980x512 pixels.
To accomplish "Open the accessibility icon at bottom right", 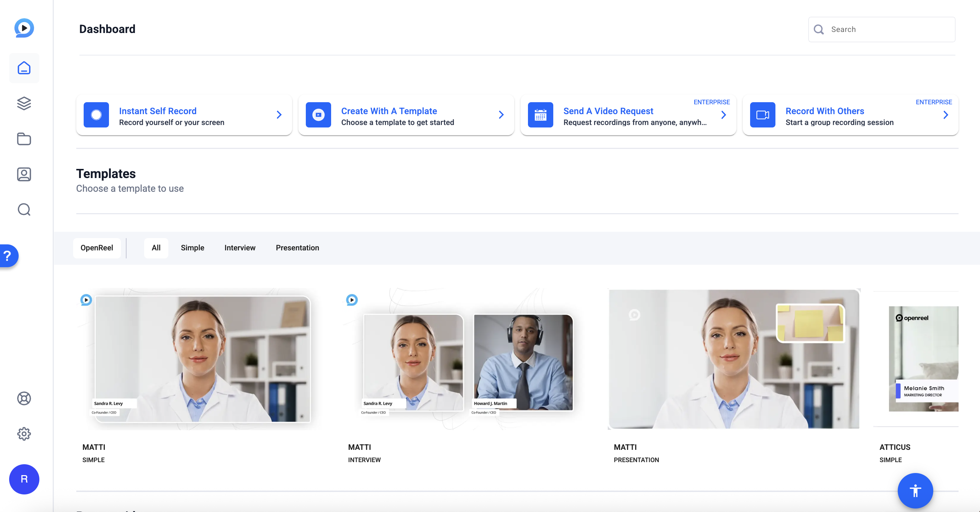I will 915,491.
